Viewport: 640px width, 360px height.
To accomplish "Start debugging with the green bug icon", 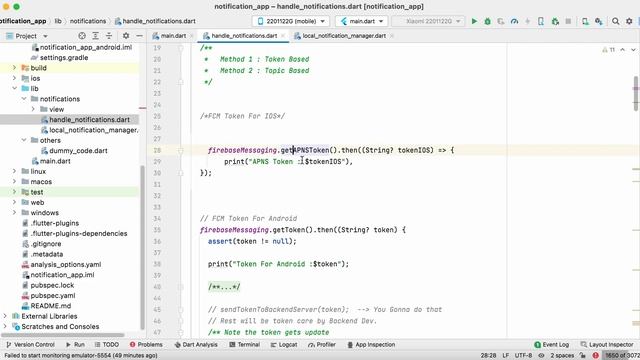I will [x=487, y=21].
